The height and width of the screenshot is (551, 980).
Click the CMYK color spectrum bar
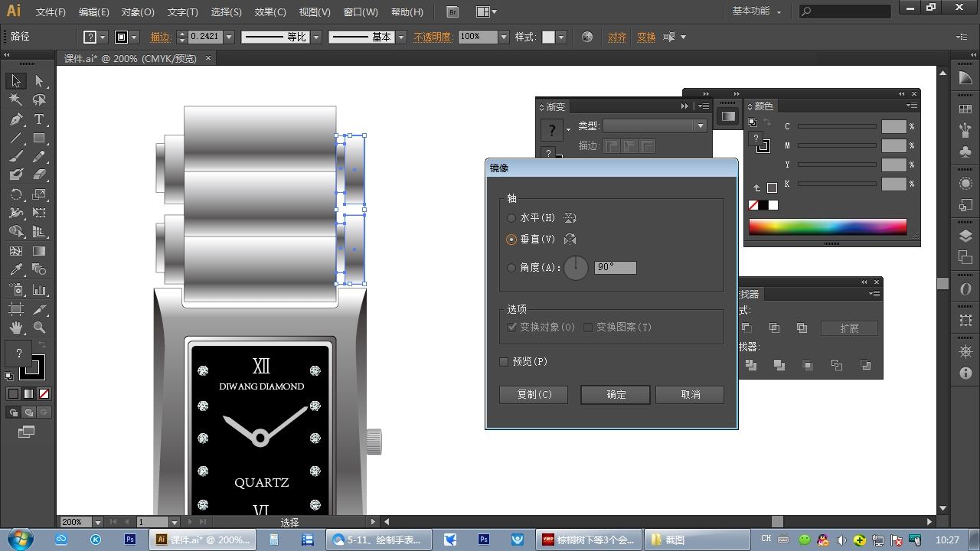tap(828, 227)
